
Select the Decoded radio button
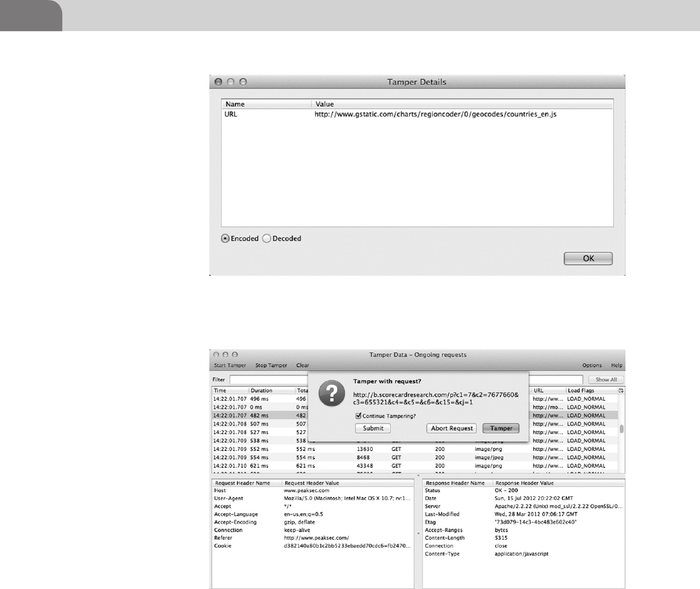coord(266,239)
